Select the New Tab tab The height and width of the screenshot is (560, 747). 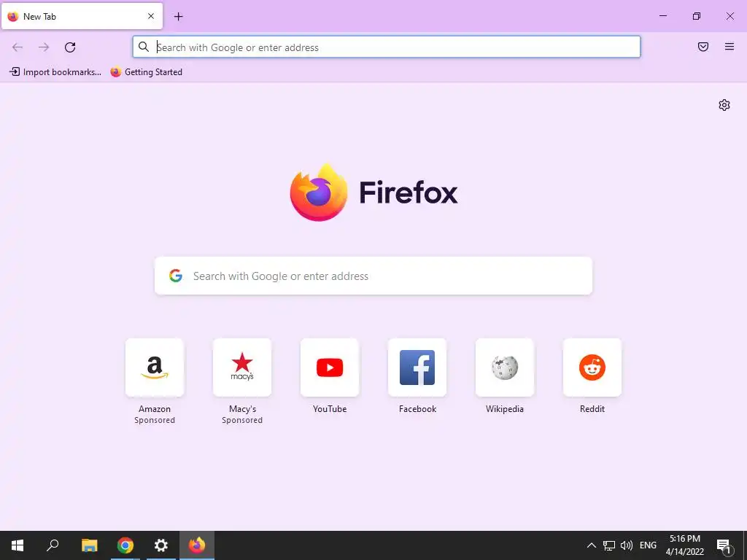pos(82,16)
